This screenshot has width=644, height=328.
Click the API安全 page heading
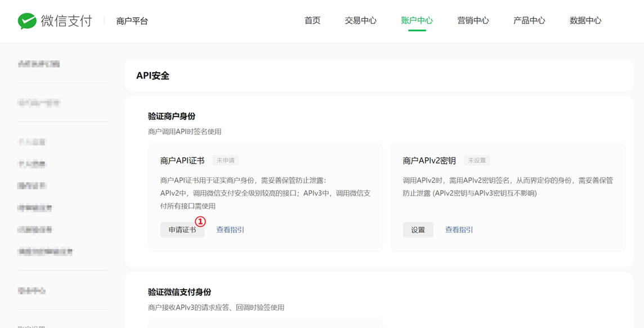coord(153,76)
